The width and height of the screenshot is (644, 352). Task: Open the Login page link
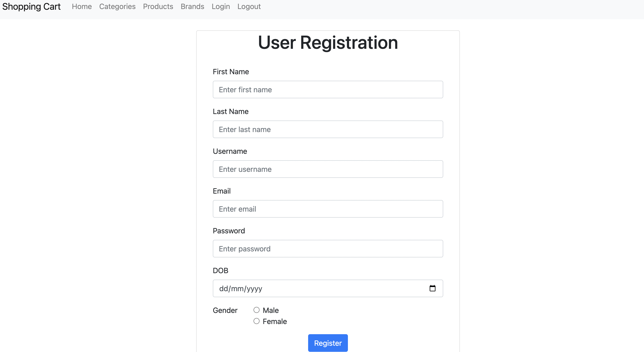click(x=221, y=6)
